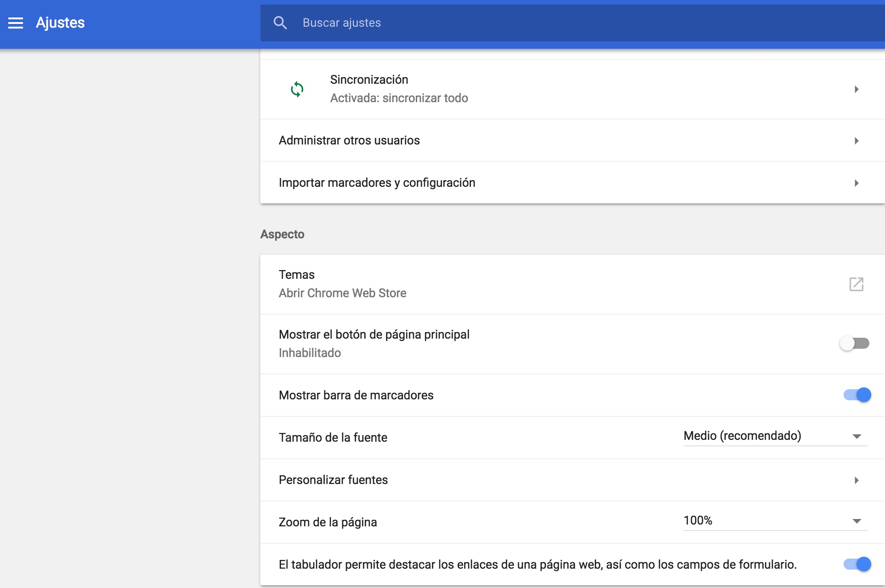The image size is (885, 588).
Task: Click Activada: sincronizar todo status text
Action: click(399, 98)
